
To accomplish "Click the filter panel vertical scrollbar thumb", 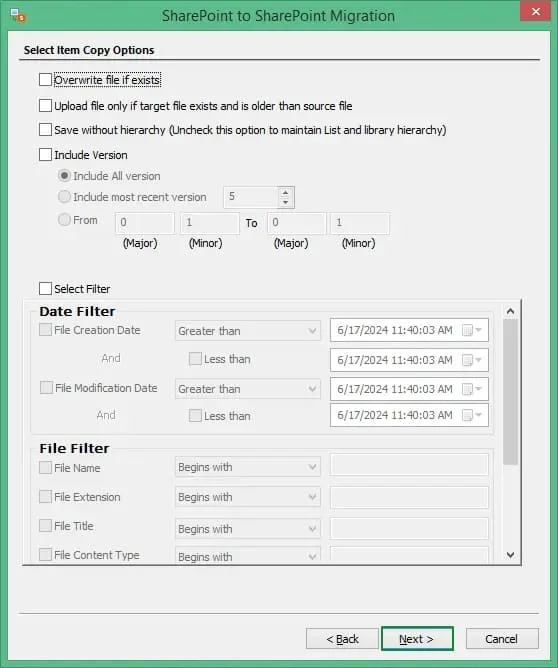I will click(510, 392).
